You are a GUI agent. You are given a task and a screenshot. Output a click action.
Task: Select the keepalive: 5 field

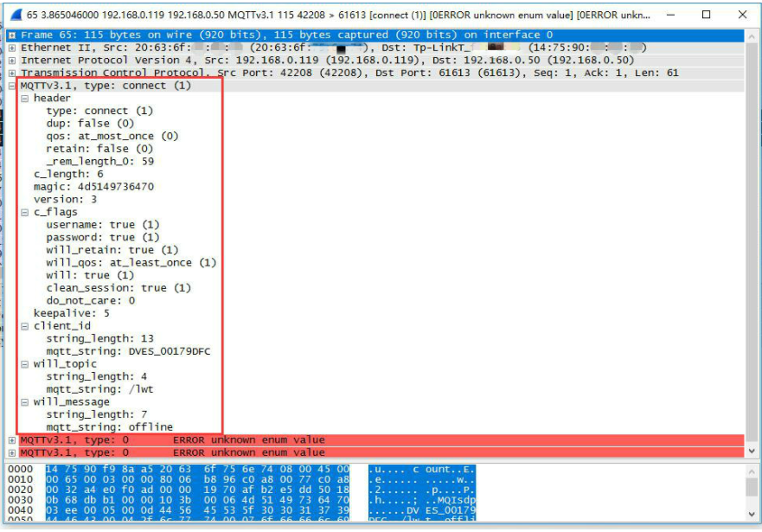(x=71, y=313)
